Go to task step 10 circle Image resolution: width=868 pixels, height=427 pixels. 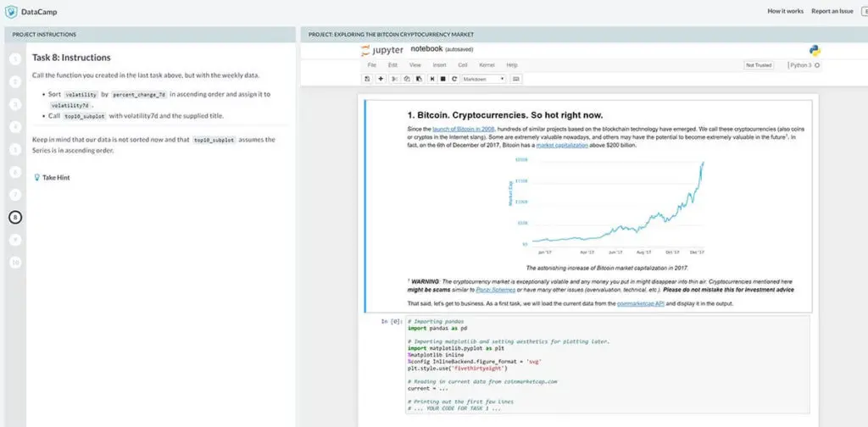(x=15, y=263)
